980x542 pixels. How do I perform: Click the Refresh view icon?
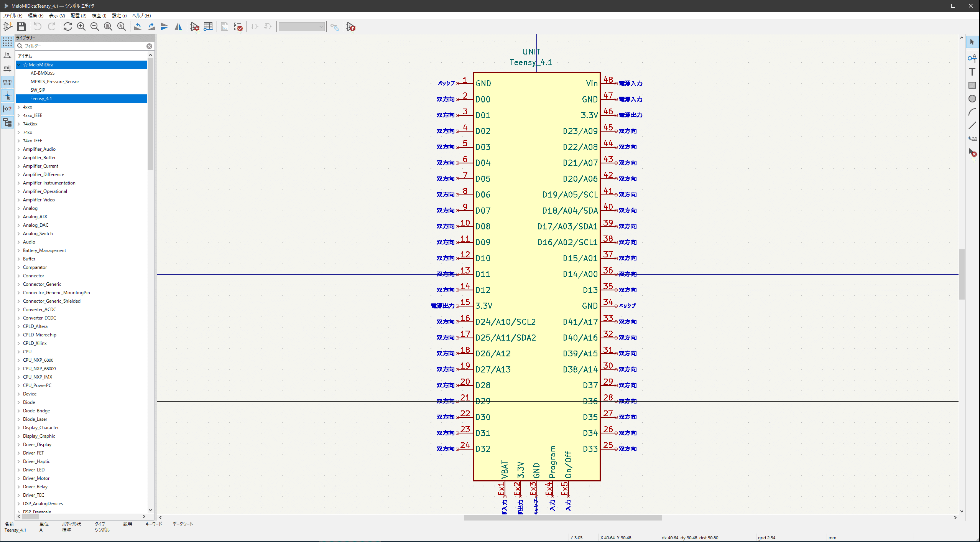pos(68,26)
